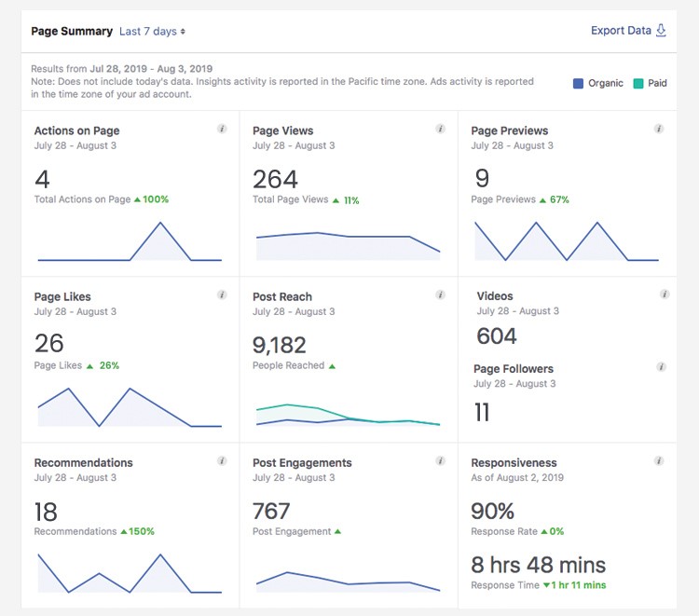Click the Recommendations line chart
The width and height of the screenshot is (699, 616).
point(130,573)
